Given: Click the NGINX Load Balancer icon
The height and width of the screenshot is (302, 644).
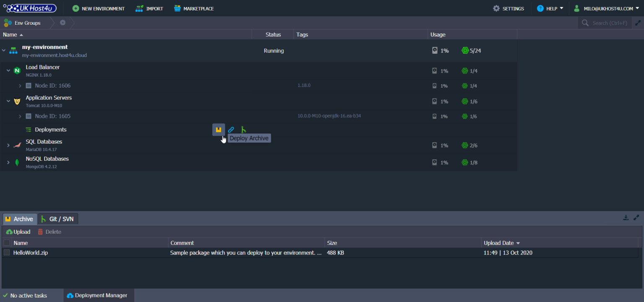Looking at the screenshot, I should tap(17, 71).
